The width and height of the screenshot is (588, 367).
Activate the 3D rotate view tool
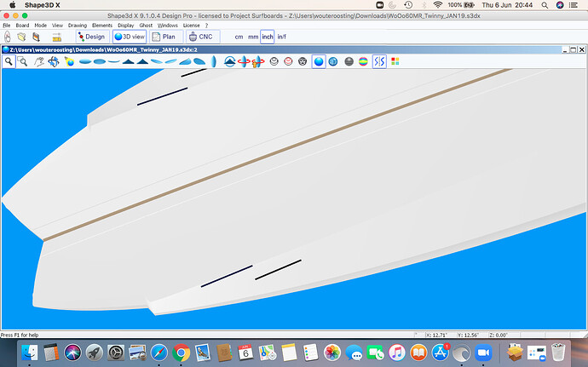54,62
